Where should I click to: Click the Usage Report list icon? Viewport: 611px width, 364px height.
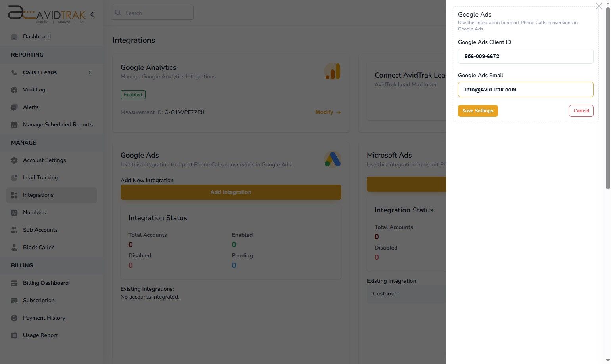click(14, 335)
